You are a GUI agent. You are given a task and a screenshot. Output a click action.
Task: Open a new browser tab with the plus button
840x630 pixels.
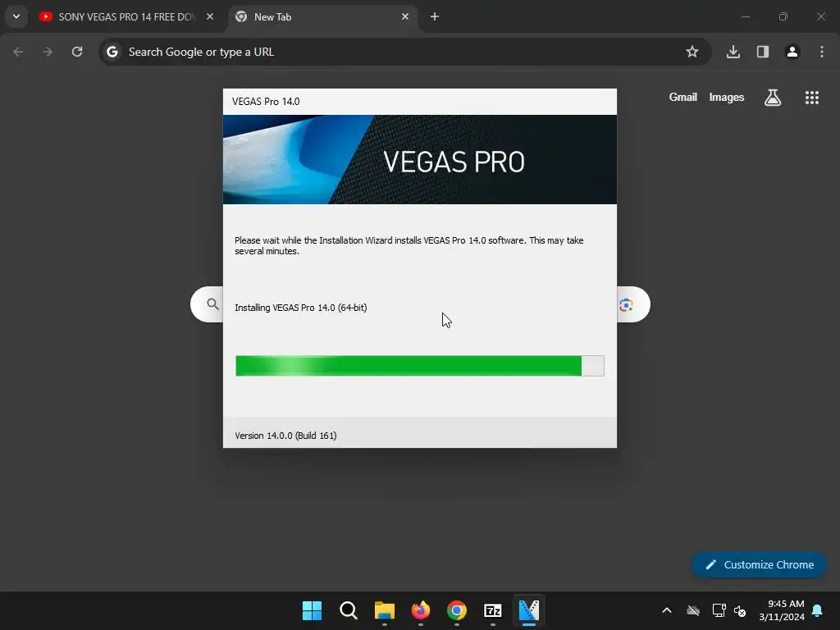pos(435,16)
